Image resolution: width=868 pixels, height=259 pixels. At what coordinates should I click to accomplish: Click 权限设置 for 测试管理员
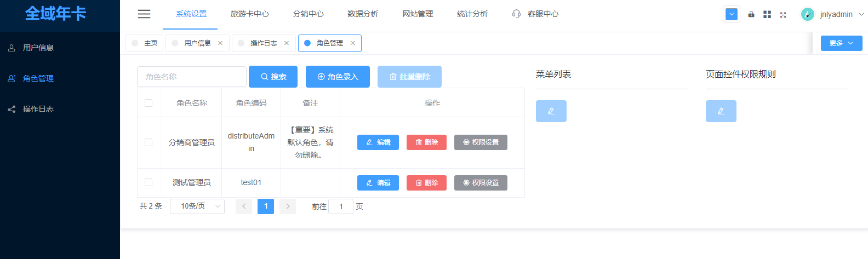481,183
